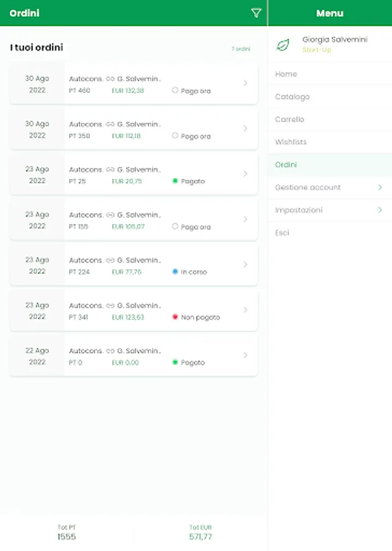Open the orders filter funnel icon
The image size is (392, 551).
pos(256,13)
